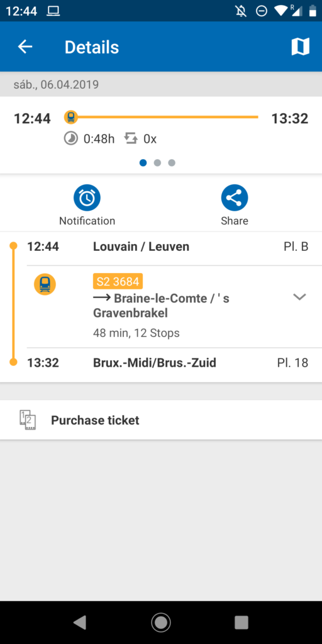Tap the S2 3684 train badge
This screenshot has width=322, height=644.
[118, 281]
